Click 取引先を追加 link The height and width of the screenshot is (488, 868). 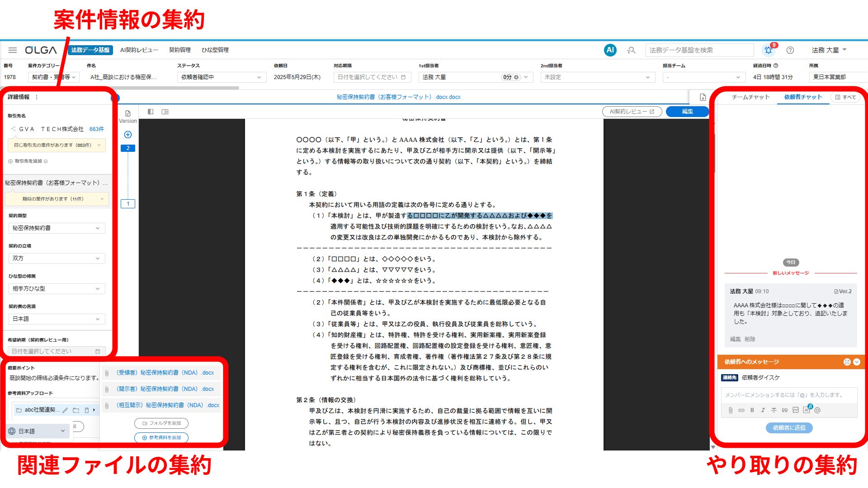click(x=28, y=161)
